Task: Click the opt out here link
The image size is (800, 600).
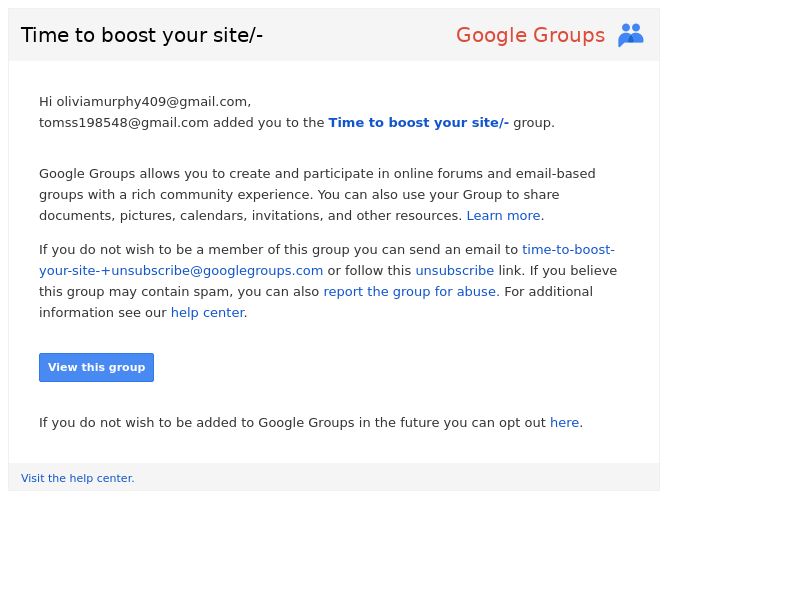Action: click(564, 423)
